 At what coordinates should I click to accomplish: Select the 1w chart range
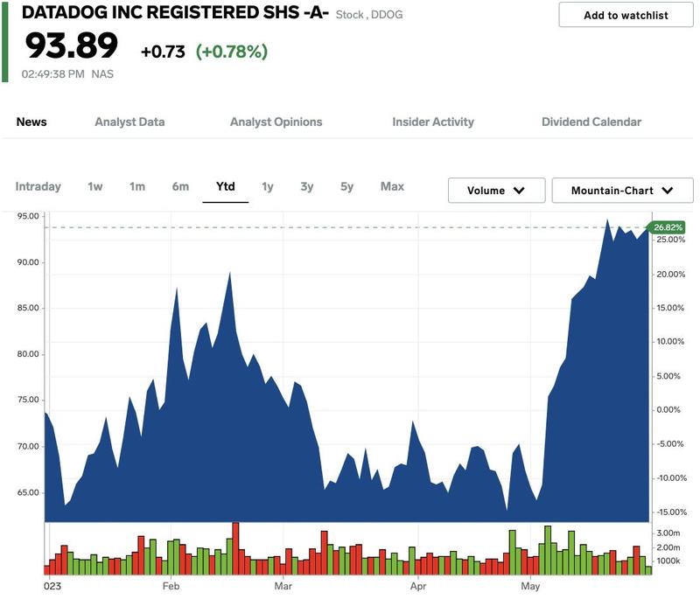pyautogui.click(x=95, y=186)
